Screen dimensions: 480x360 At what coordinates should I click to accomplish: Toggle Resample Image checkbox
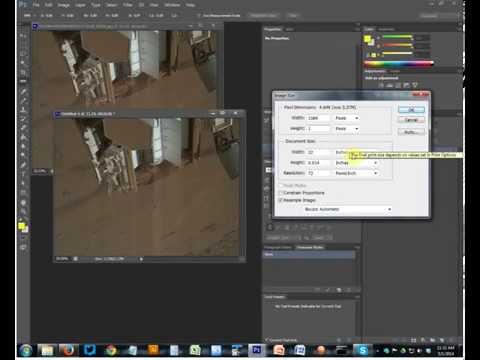click(281, 200)
